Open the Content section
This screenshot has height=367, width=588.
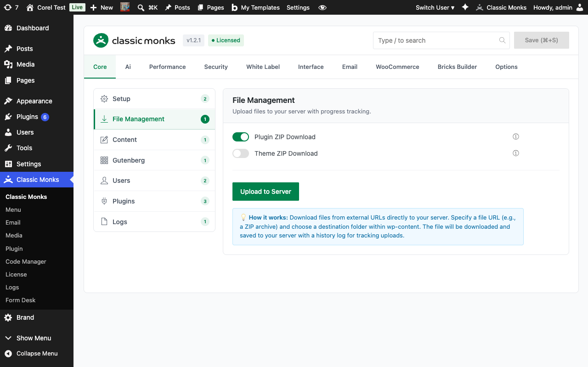pyautogui.click(x=154, y=140)
